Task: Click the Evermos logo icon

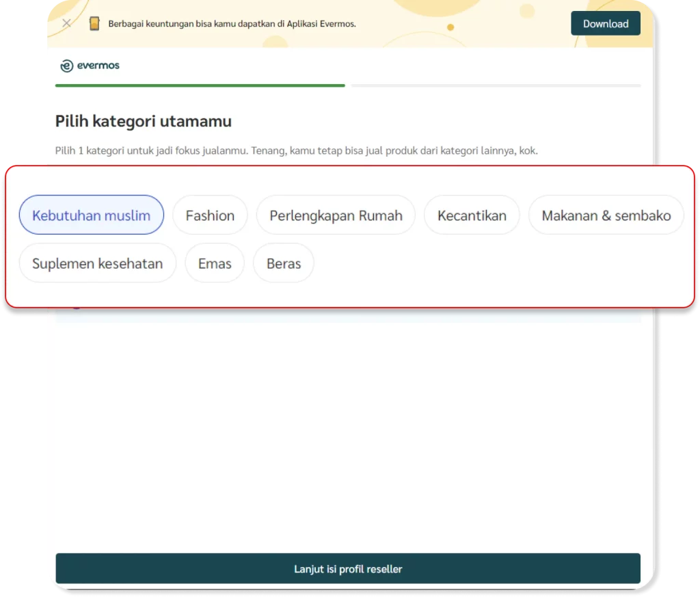Action: (x=67, y=66)
